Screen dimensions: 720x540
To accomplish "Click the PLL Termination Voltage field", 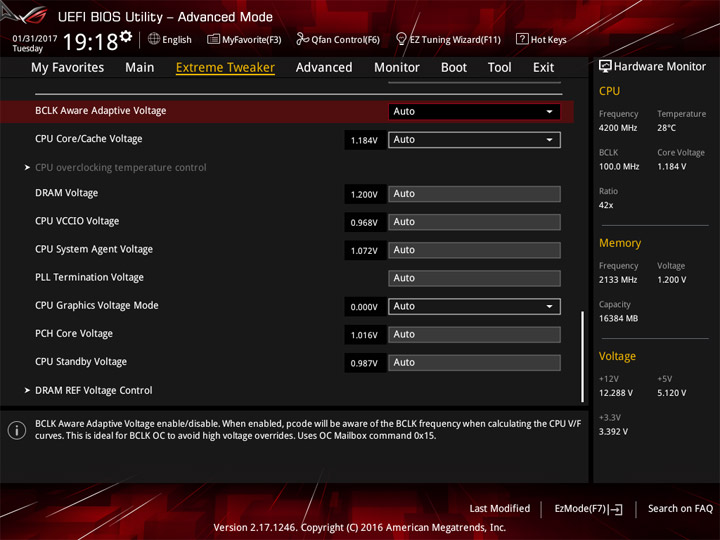I will pos(474,278).
